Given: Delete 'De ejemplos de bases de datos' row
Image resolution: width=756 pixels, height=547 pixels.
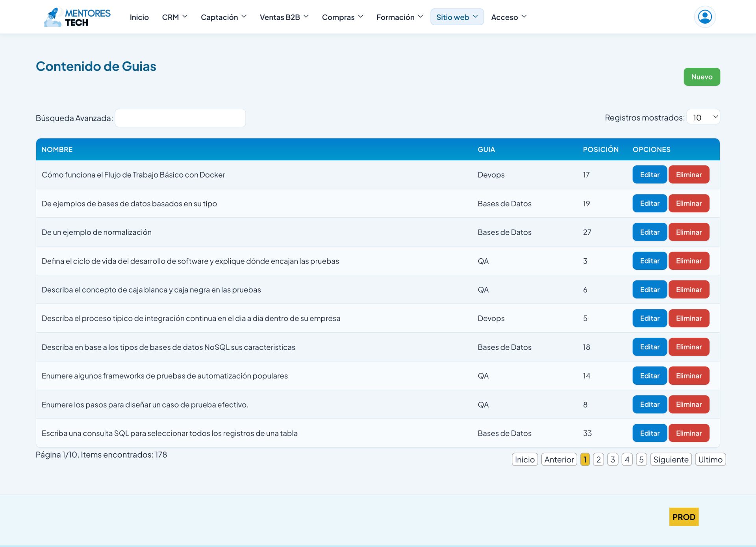Looking at the screenshot, I should (x=689, y=204).
